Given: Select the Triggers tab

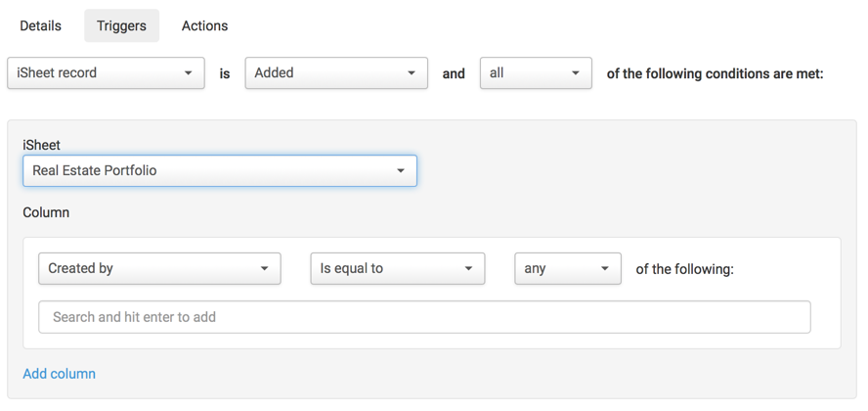Looking at the screenshot, I should pyautogui.click(x=121, y=26).
